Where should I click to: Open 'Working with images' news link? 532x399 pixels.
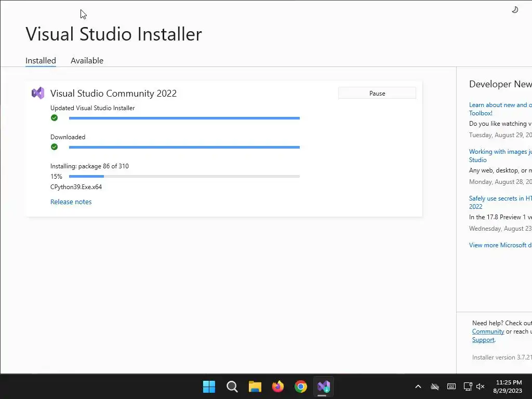click(x=500, y=156)
